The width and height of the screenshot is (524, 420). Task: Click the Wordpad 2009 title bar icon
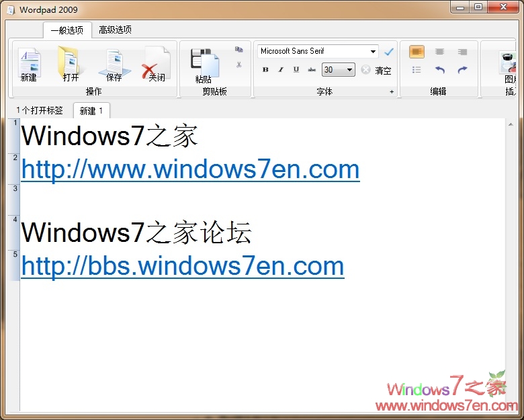(11, 10)
